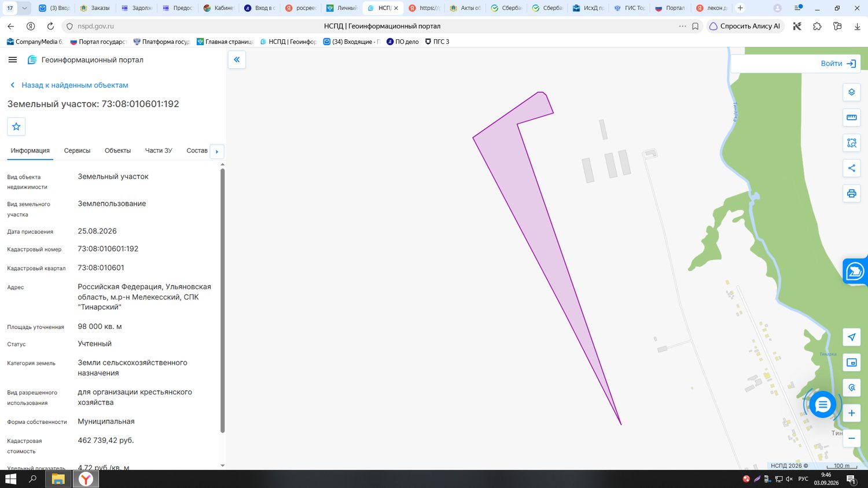Screen dimensions: 868x488
Task: Click the cadastral value 462 739,42 руб.
Action: [106, 441]
